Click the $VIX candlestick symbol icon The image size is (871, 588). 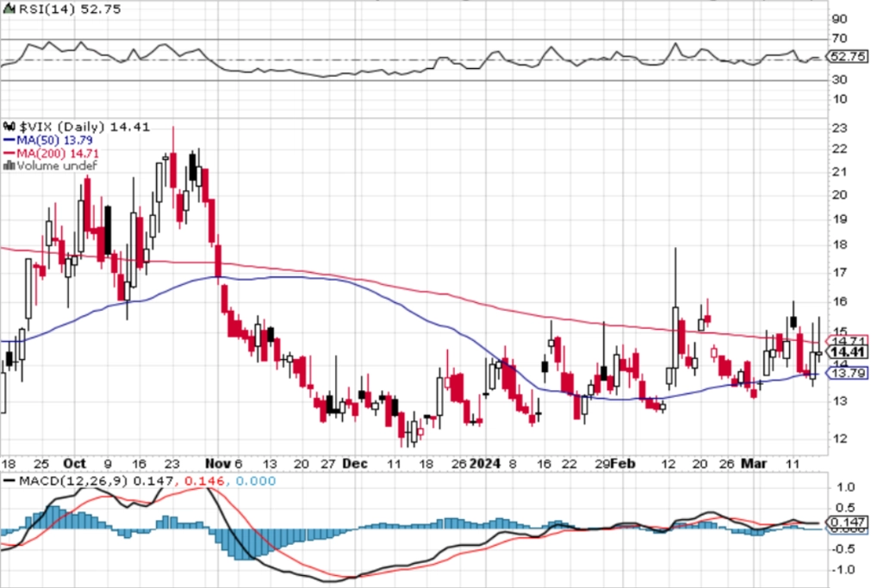click(10, 127)
